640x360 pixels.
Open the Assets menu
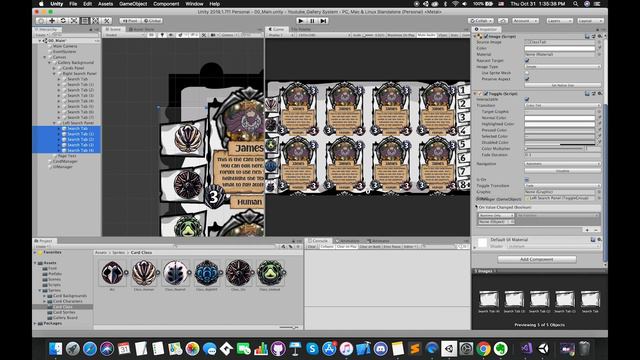[105, 4]
